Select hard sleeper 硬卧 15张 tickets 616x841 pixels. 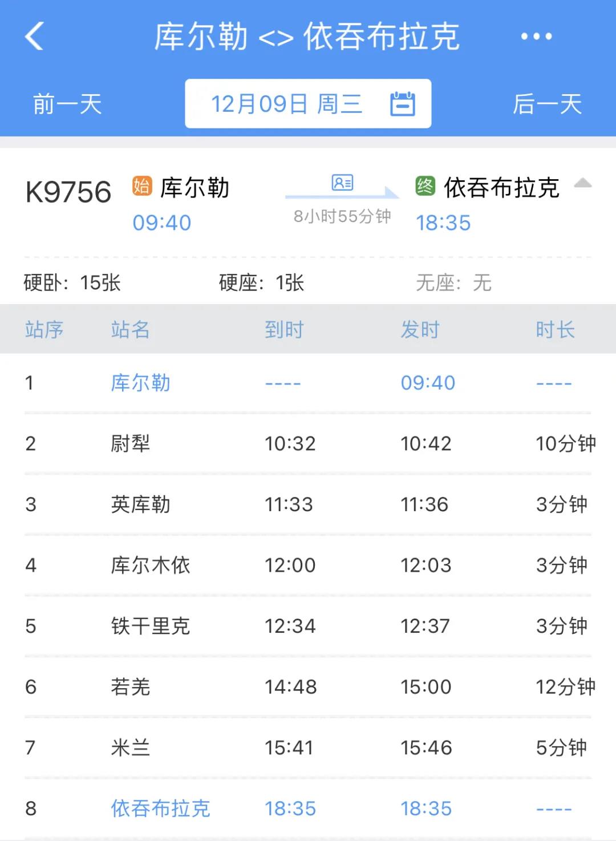(72, 282)
